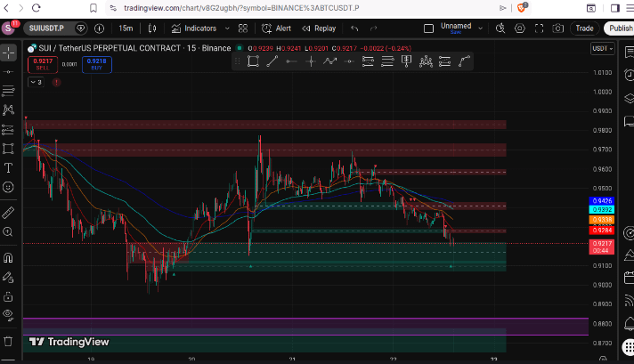Screen dimensions: 634x364
Task: Toggle fullscreen chart mode
Action: tap(539, 28)
